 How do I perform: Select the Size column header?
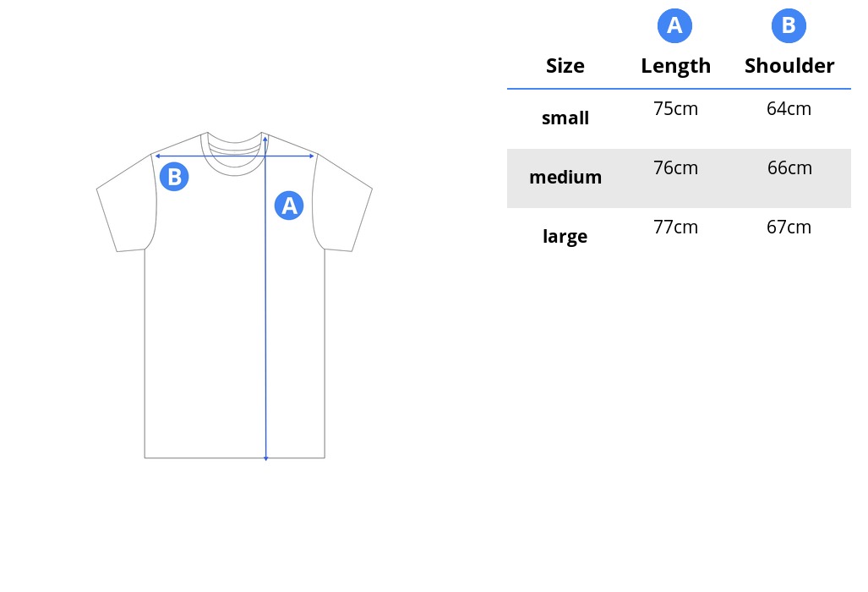pos(565,66)
